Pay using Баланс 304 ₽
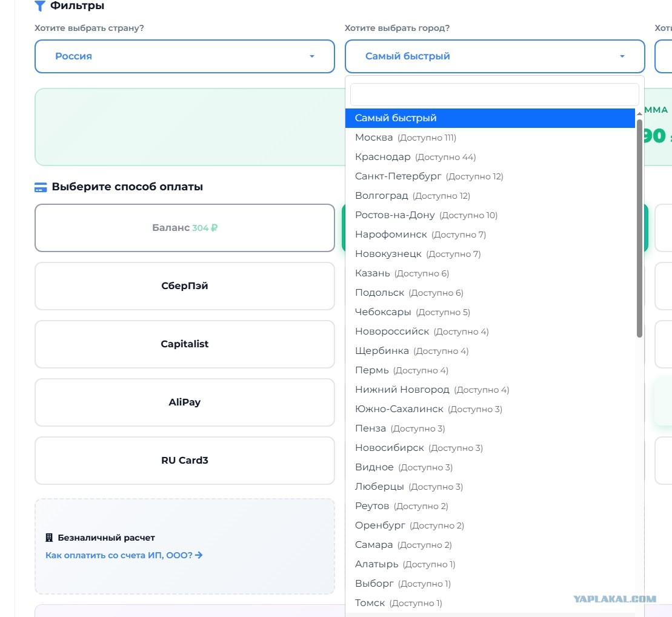The width and height of the screenshot is (672, 617). [x=185, y=228]
